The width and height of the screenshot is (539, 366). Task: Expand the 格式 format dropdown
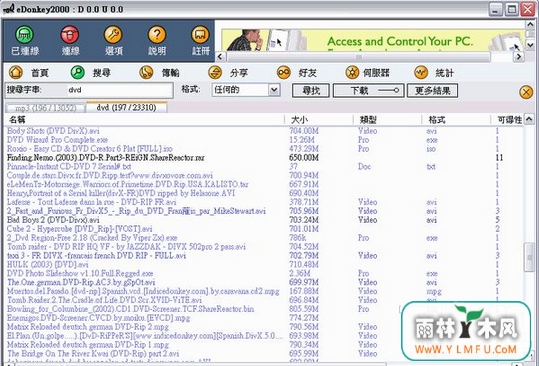274,90
